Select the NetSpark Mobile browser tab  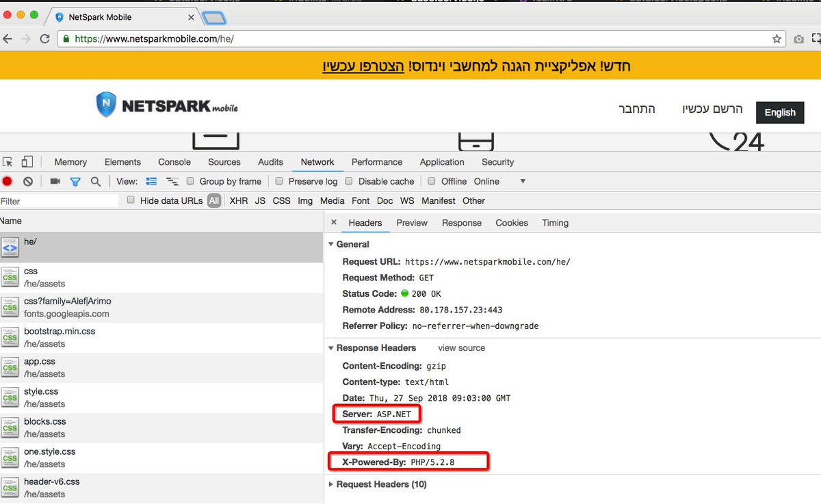[125, 16]
